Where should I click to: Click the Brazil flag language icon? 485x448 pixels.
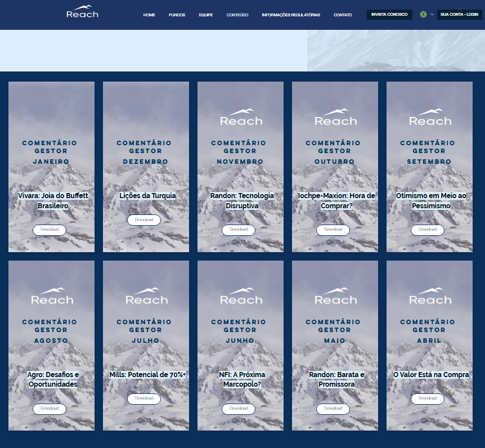[424, 15]
